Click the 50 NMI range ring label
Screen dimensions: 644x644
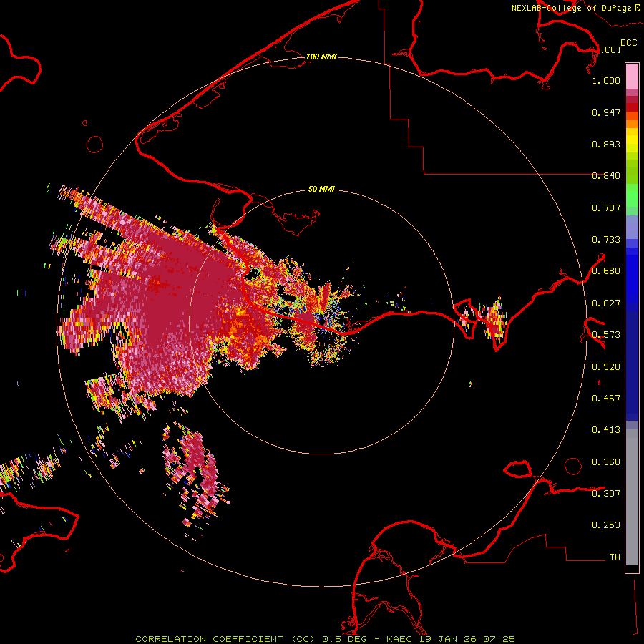point(321,189)
